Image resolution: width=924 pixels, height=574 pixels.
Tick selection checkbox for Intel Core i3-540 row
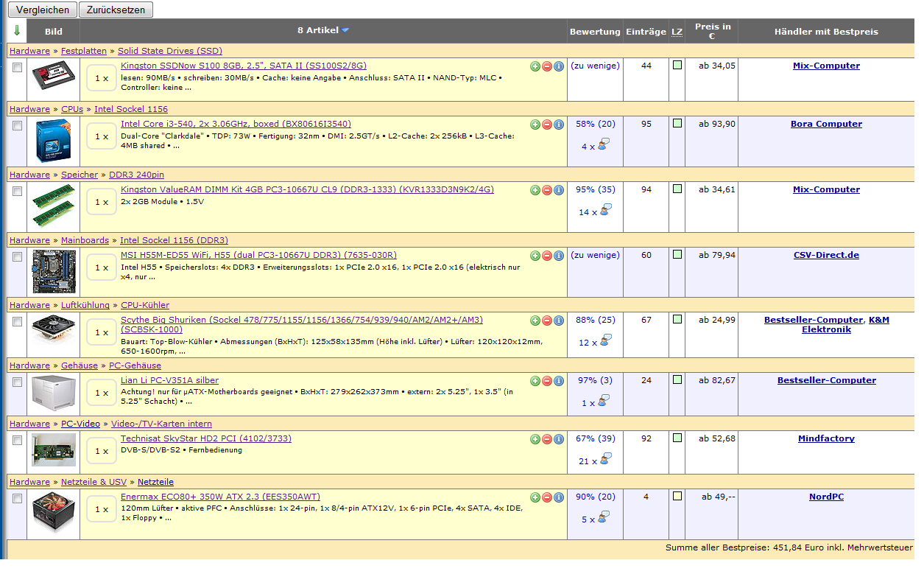pyautogui.click(x=18, y=125)
